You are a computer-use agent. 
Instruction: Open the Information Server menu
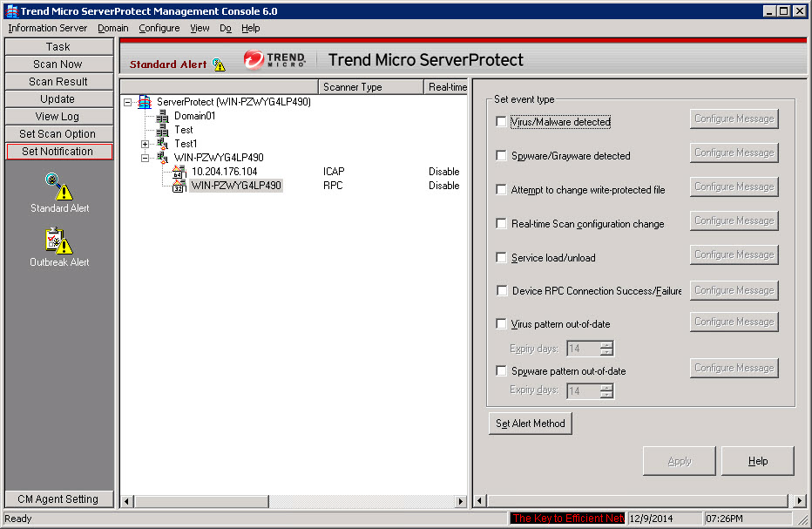48,28
